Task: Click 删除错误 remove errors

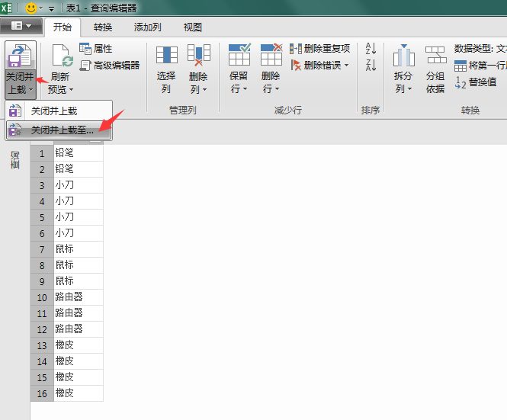Action: tap(316, 66)
